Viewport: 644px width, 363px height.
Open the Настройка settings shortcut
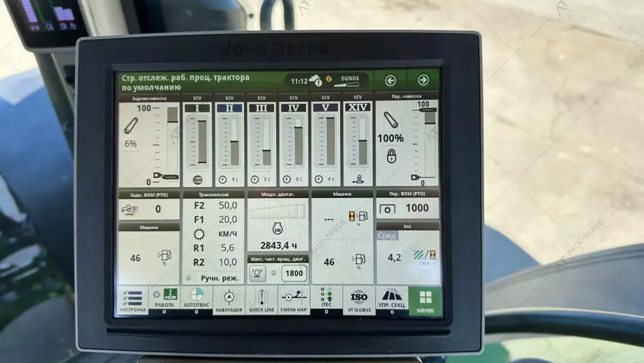[131, 300]
